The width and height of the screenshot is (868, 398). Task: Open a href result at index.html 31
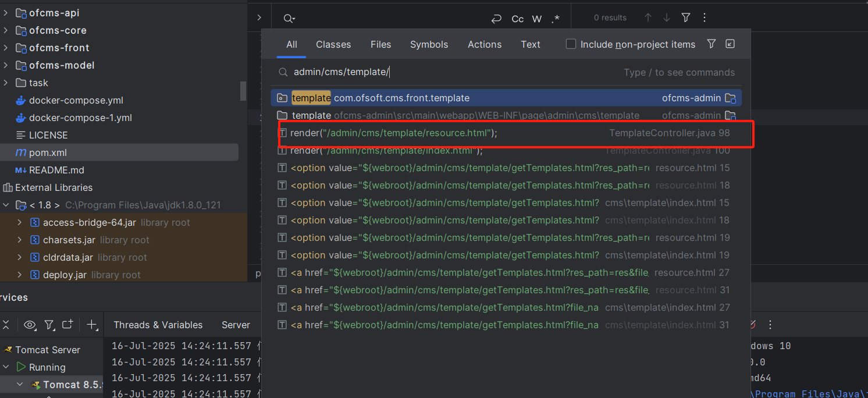coord(506,325)
